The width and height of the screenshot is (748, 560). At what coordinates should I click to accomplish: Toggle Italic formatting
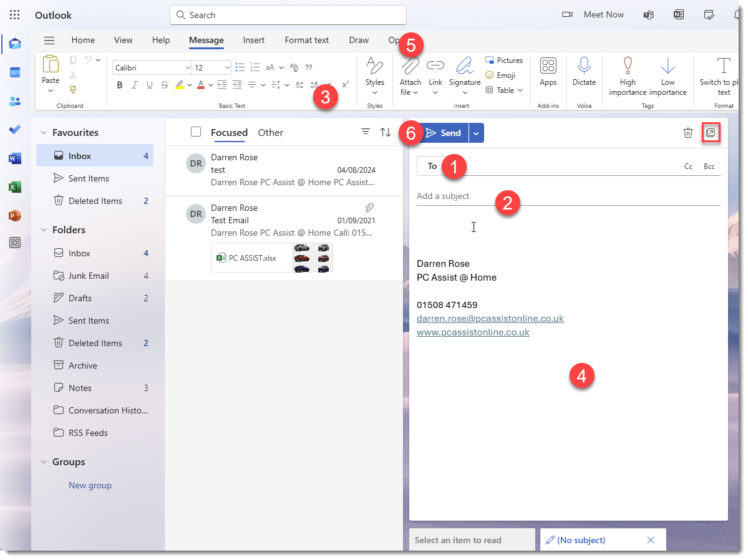pyautogui.click(x=134, y=85)
